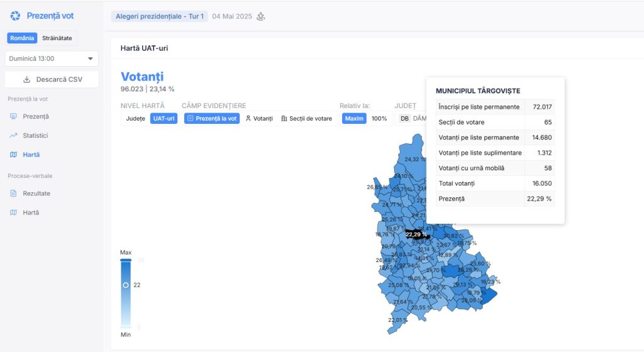Viewport: 644px width, 352px height.
Task: Click the Rezultate document icon
Action: (x=14, y=194)
